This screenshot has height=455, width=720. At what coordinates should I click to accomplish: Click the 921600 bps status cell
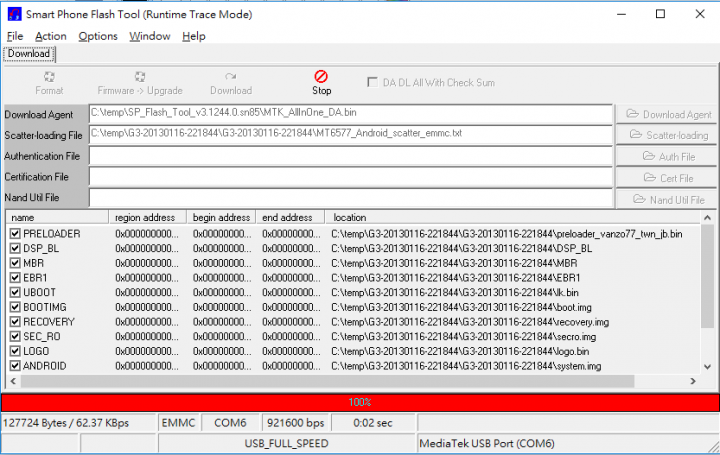(296, 423)
